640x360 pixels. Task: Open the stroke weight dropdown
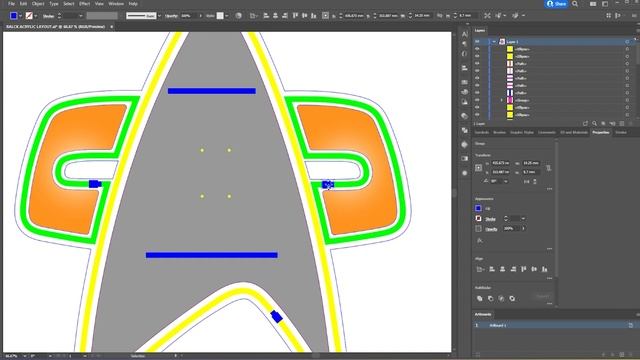[x=80, y=16]
